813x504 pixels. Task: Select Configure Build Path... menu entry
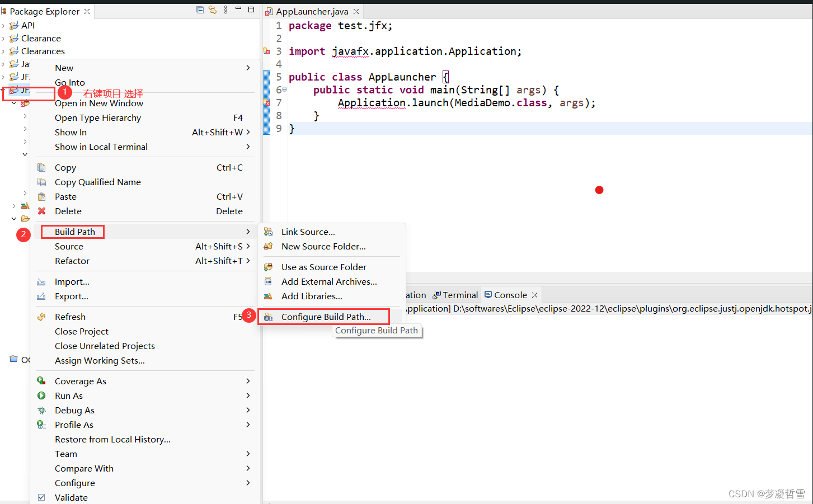pos(326,317)
